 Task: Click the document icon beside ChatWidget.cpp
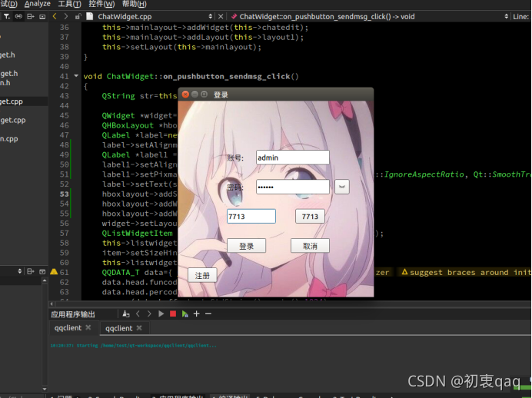pos(89,16)
